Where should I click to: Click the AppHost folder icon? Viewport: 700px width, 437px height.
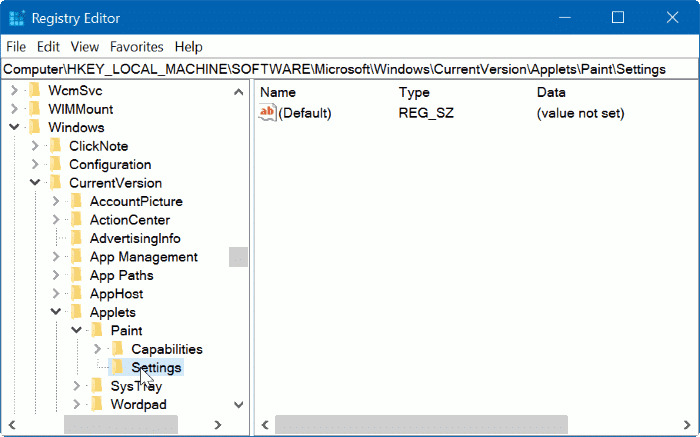coord(76,293)
